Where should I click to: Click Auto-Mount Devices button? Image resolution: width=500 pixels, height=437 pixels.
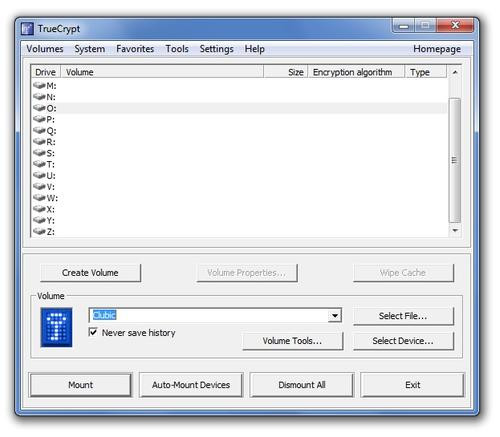coord(191,385)
